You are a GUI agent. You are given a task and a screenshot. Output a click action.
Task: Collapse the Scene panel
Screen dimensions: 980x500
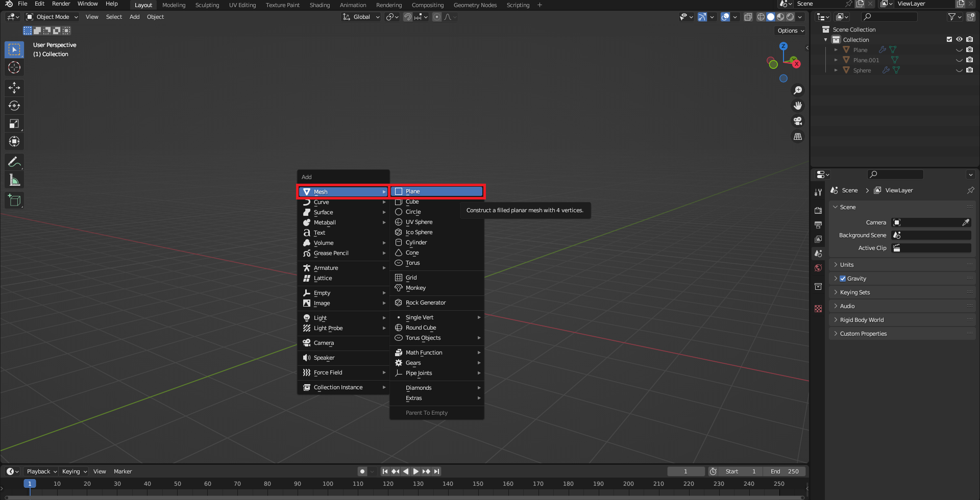(x=902, y=207)
